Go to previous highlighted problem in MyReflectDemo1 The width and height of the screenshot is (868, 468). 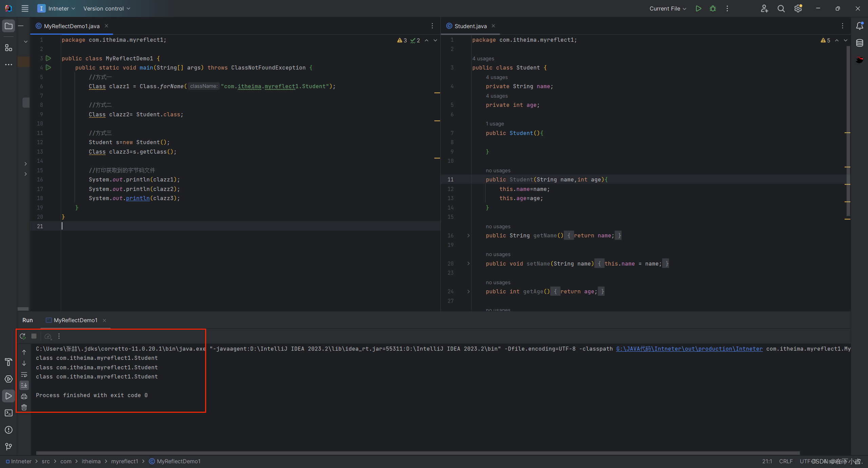[427, 40]
